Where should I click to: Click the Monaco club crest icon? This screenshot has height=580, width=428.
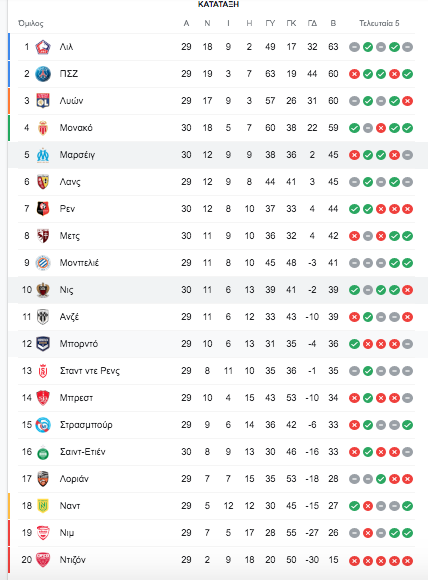click(43, 128)
